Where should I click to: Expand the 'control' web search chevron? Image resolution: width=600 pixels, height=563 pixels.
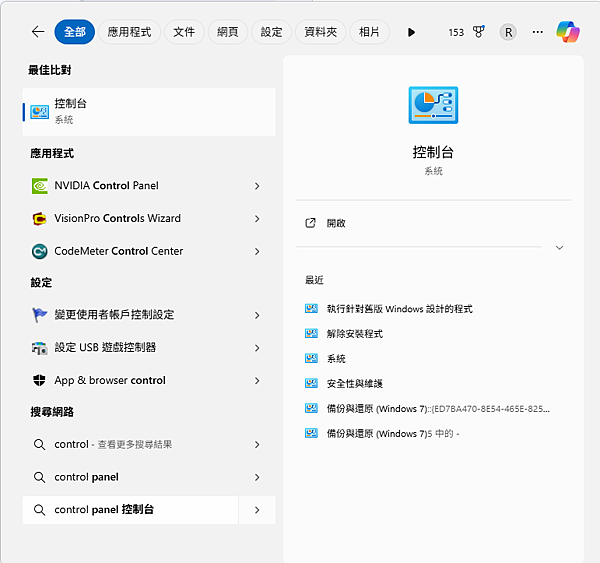(257, 445)
